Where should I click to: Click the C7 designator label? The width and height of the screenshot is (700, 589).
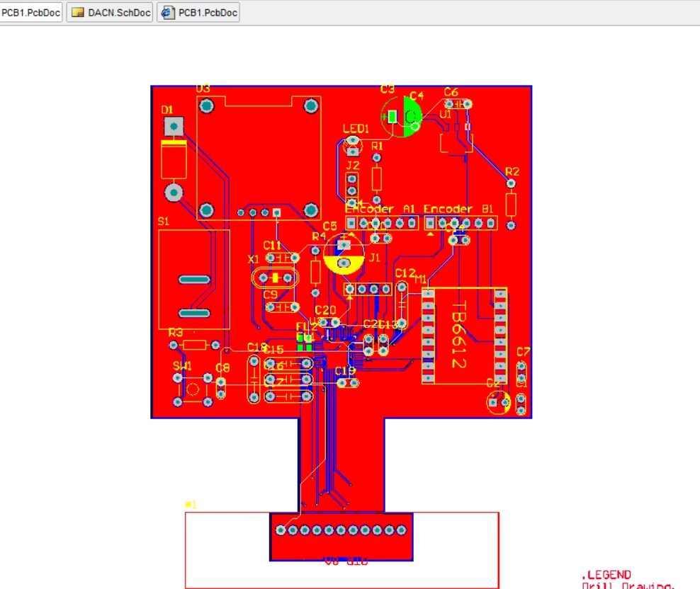tap(523, 352)
